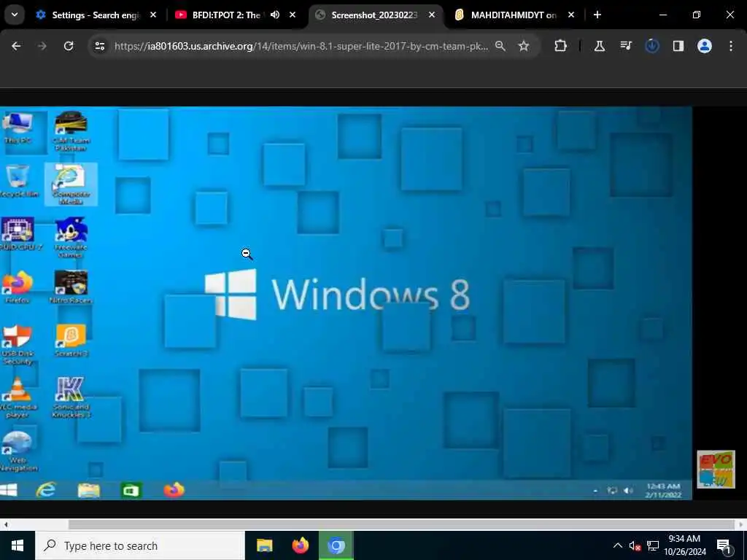Mute audio on the BFDI:TPOT 2 tab
Viewport: 747px width, 560px height.
point(275,15)
